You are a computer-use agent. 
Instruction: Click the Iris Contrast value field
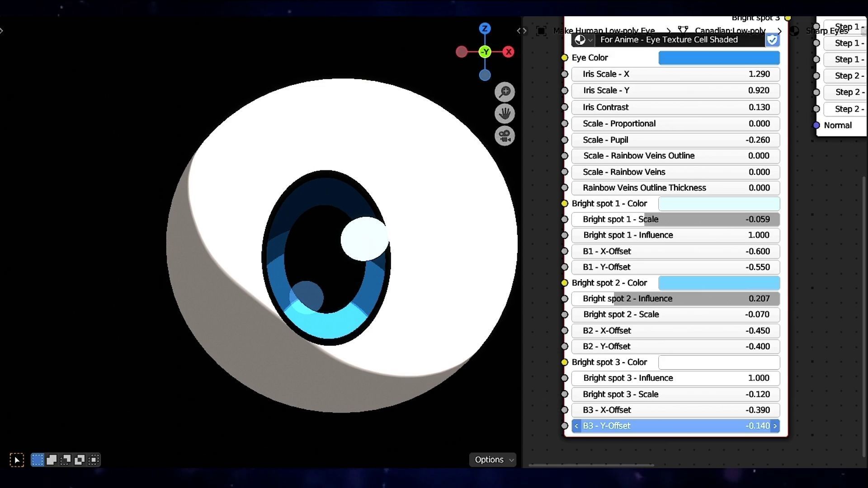(x=675, y=107)
